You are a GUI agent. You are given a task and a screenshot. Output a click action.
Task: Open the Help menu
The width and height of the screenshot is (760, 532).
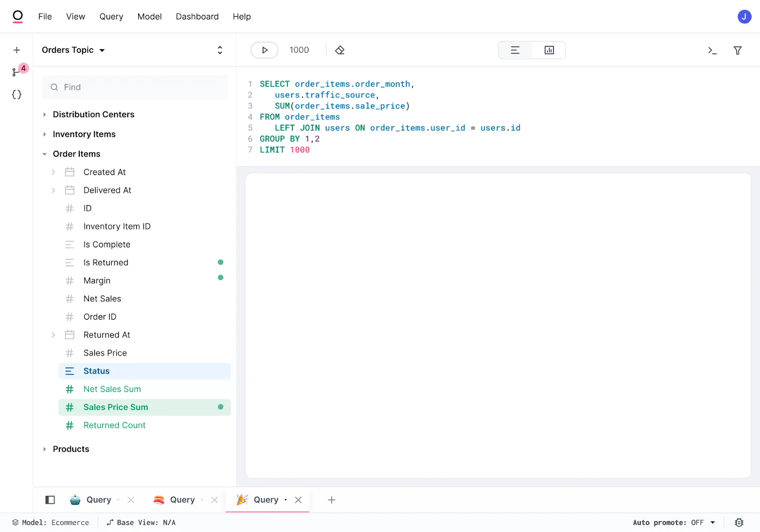(x=242, y=17)
